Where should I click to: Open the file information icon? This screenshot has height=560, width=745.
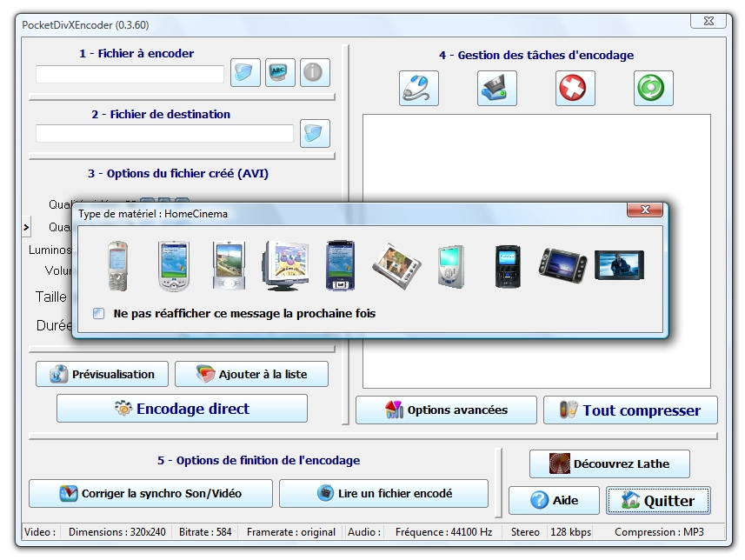[x=315, y=72]
